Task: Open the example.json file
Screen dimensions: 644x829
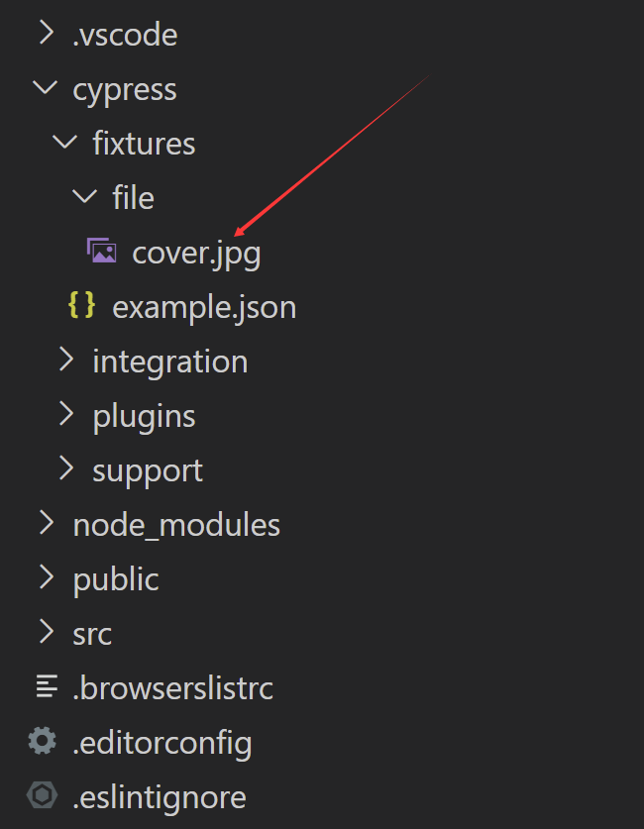Action: coord(204,308)
